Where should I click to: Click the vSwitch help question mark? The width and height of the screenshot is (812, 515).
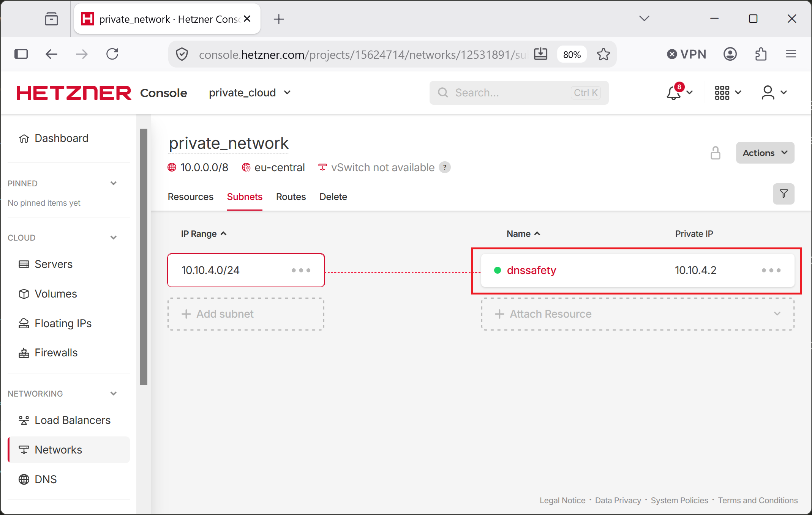445,167
